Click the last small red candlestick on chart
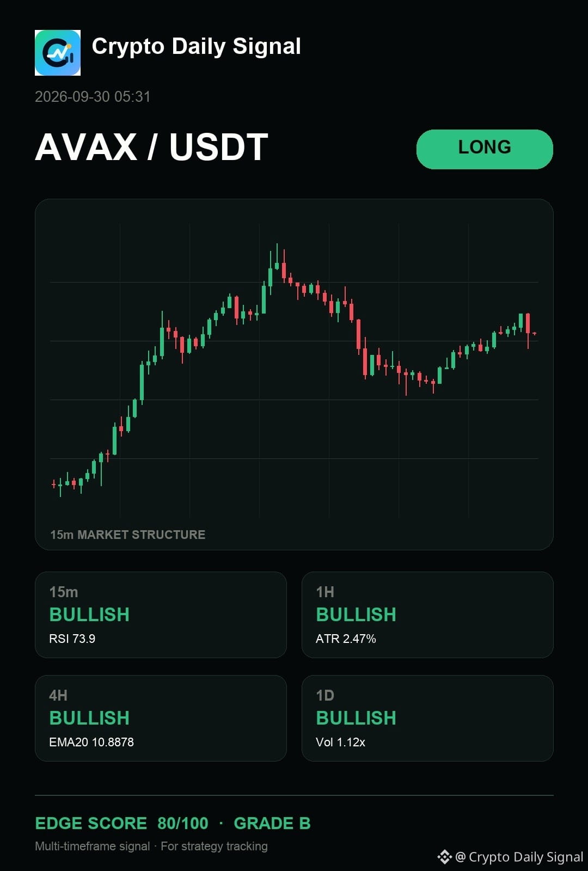This screenshot has height=871, width=588. [x=535, y=333]
